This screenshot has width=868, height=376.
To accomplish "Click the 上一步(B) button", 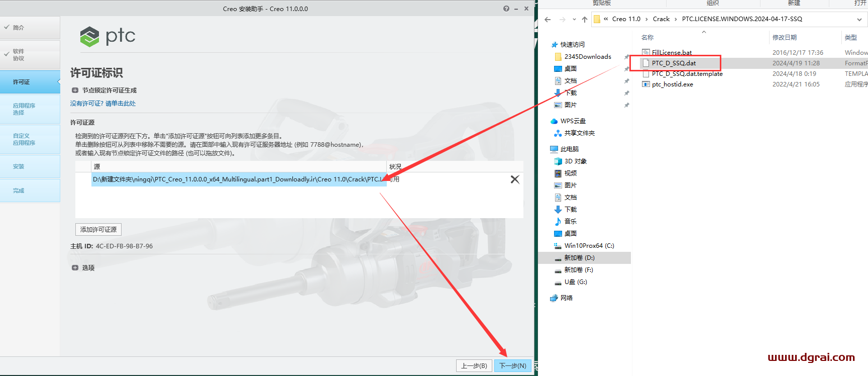I will click(x=474, y=366).
